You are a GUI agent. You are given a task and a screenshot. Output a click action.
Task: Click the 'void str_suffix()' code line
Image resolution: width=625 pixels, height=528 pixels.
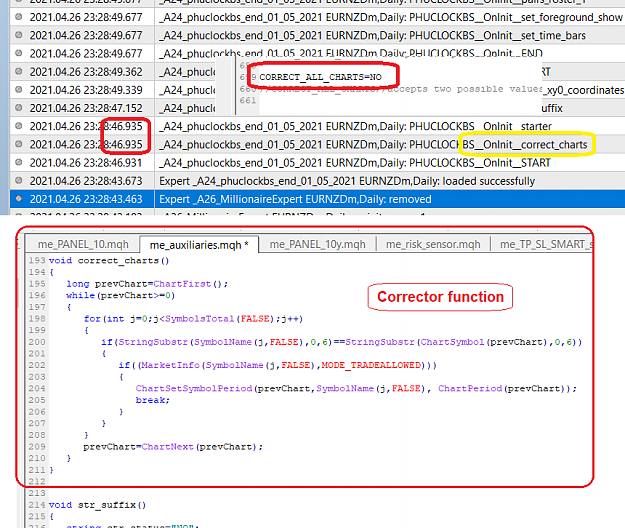click(97, 505)
